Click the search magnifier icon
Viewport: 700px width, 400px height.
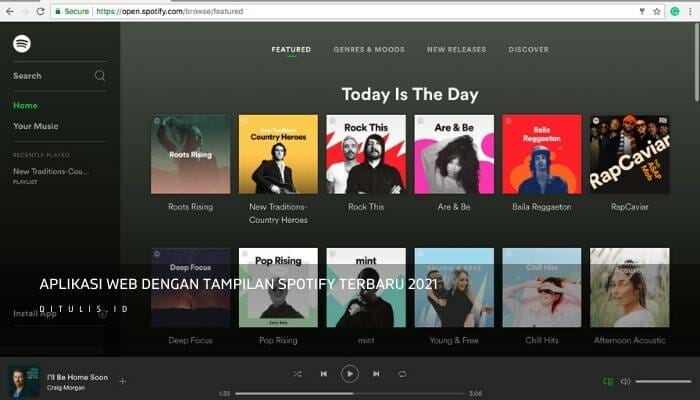pos(100,75)
